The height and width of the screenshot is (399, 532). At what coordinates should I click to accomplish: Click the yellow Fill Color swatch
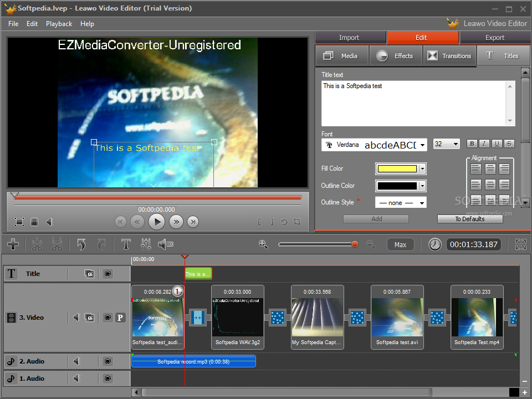click(x=397, y=168)
